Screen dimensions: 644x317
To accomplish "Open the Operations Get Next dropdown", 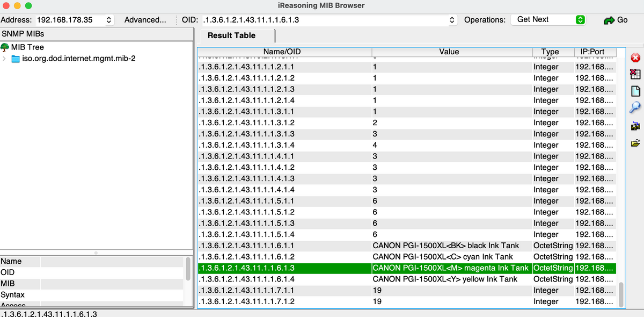I will coord(548,19).
